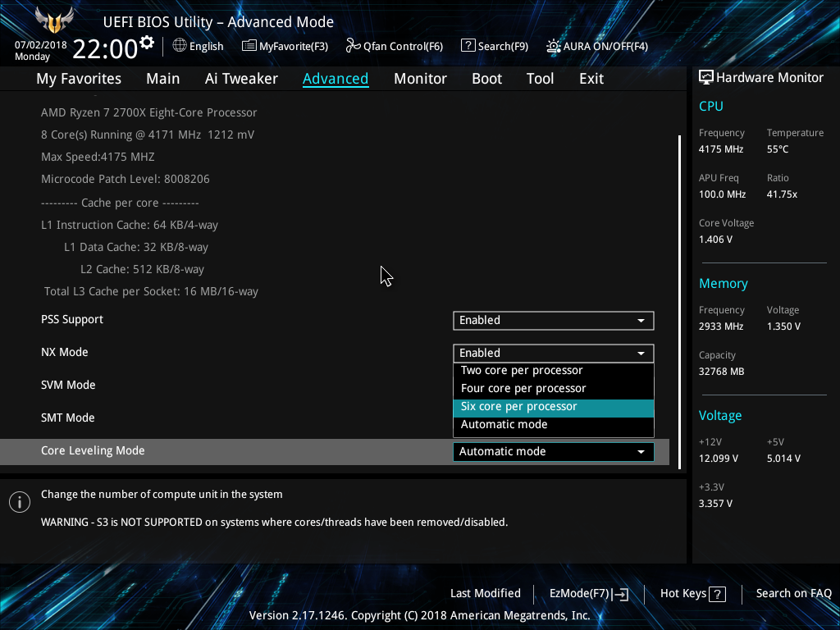Click the info icon beside help text
Image resolution: width=840 pixels, height=630 pixels.
point(20,502)
